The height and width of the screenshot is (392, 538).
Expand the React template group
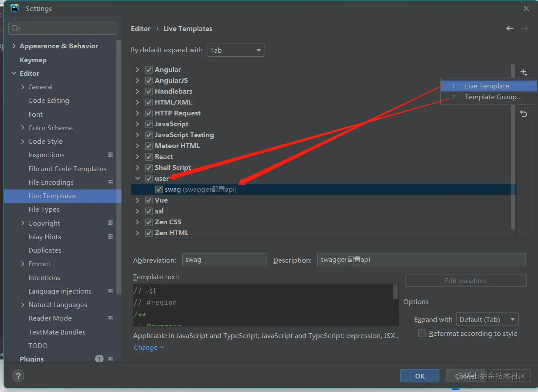tap(137, 157)
